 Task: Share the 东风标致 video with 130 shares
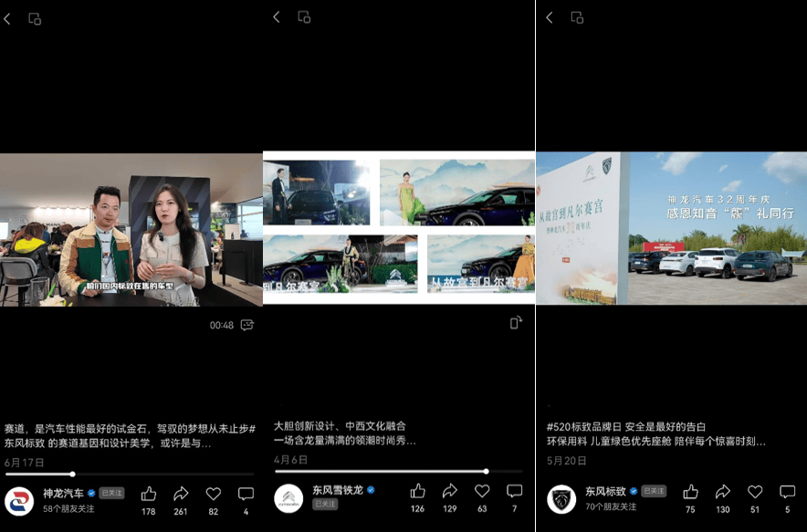(723, 492)
